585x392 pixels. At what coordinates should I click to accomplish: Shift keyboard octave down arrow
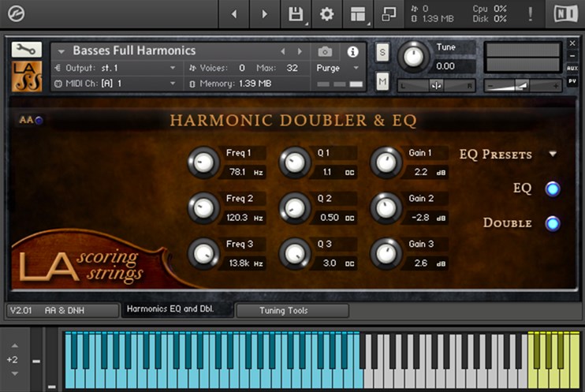tap(14, 373)
